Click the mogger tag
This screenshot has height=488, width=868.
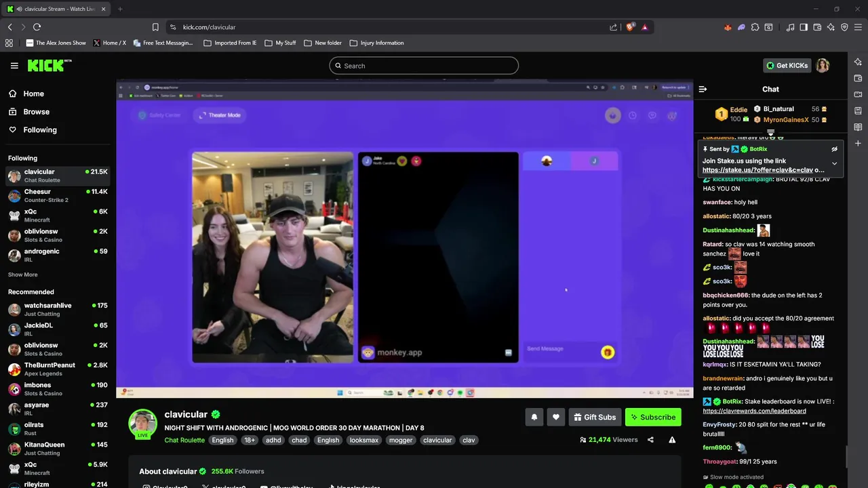(400, 440)
